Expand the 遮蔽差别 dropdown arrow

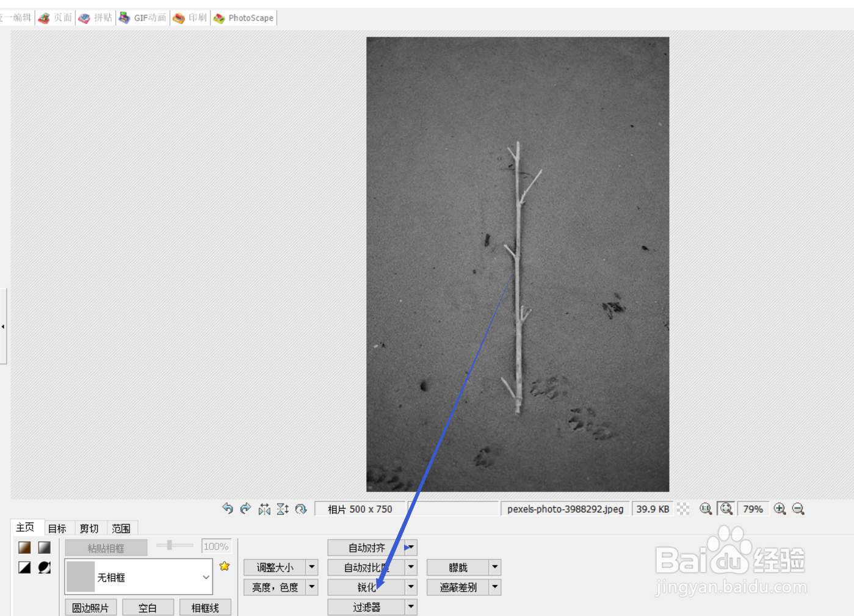(x=495, y=587)
